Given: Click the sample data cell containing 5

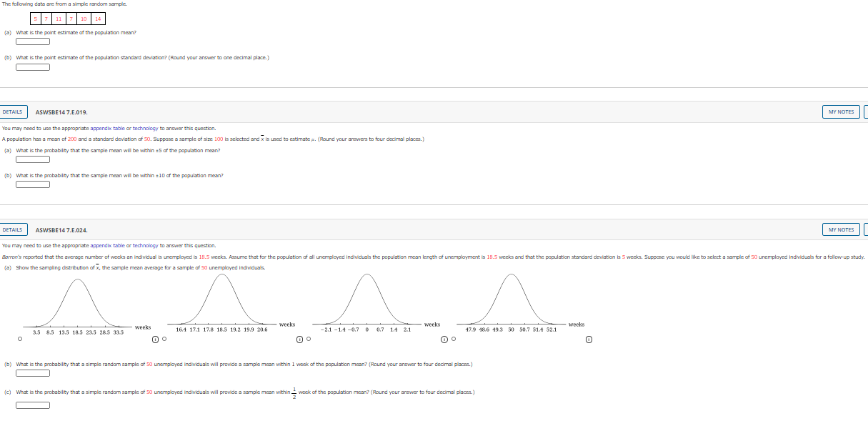Looking at the screenshot, I should [x=36, y=18].
